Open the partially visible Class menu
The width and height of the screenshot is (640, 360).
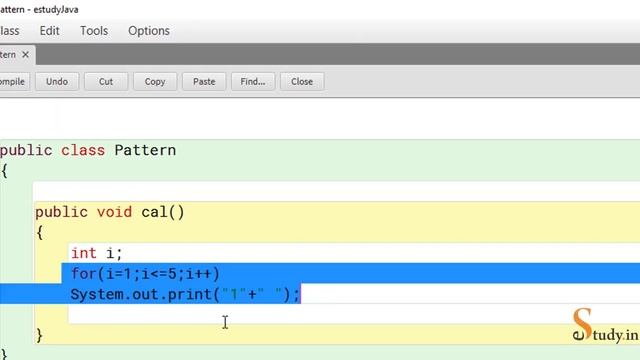coord(9,31)
